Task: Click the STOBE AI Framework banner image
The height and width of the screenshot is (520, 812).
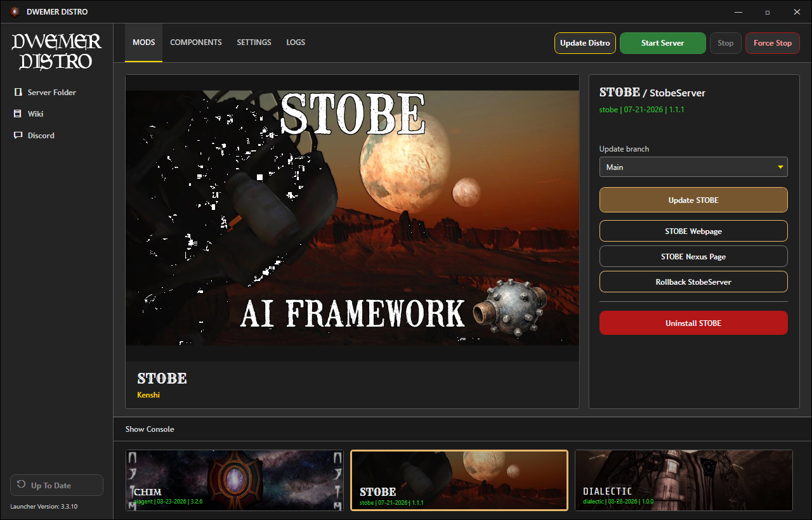Action: pos(352,218)
